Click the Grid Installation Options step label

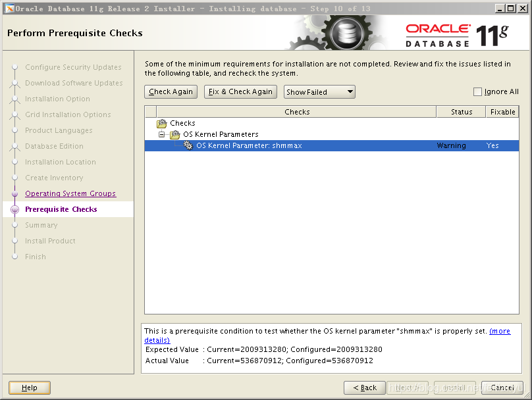[68, 114]
